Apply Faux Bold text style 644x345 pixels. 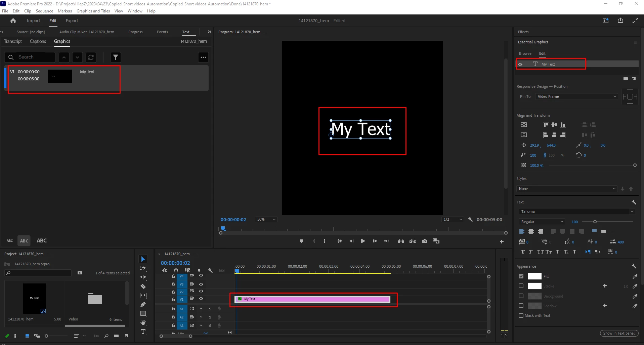pos(522,252)
